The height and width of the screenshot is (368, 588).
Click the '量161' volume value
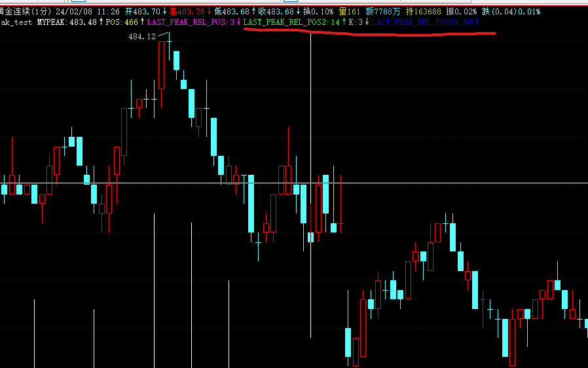tap(349, 12)
